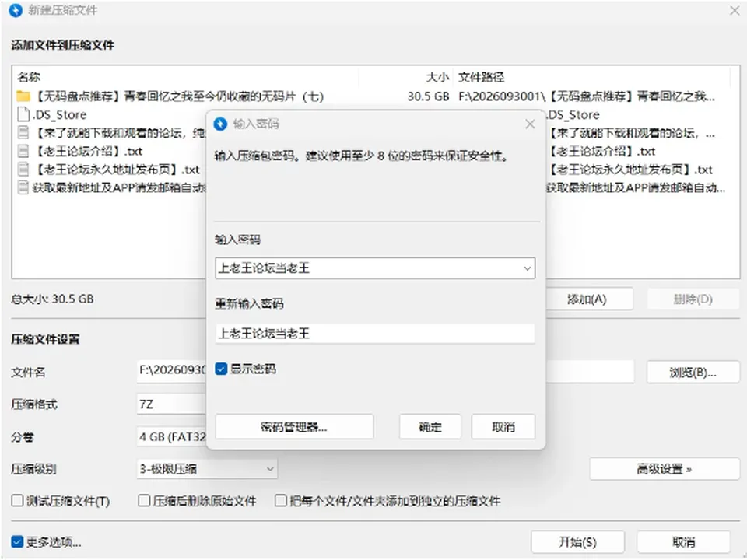The width and height of the screenshot is (747, 560).
Task: Click into the 重新输入密码 field
Action: (375, 334)
